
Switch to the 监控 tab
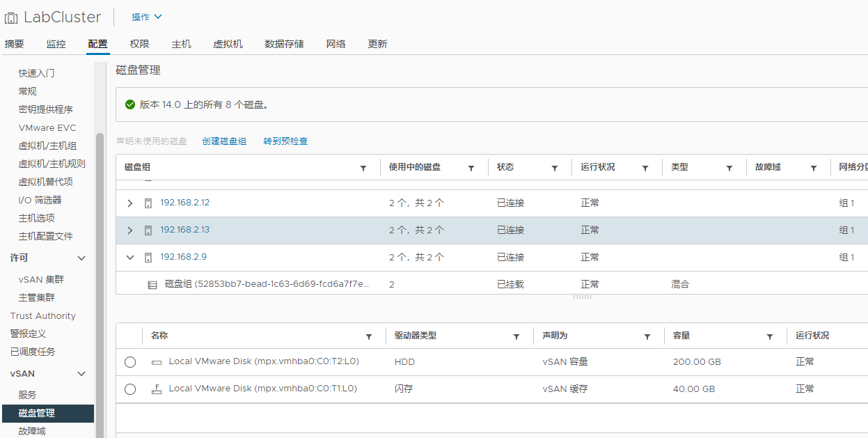pos(56,44)
